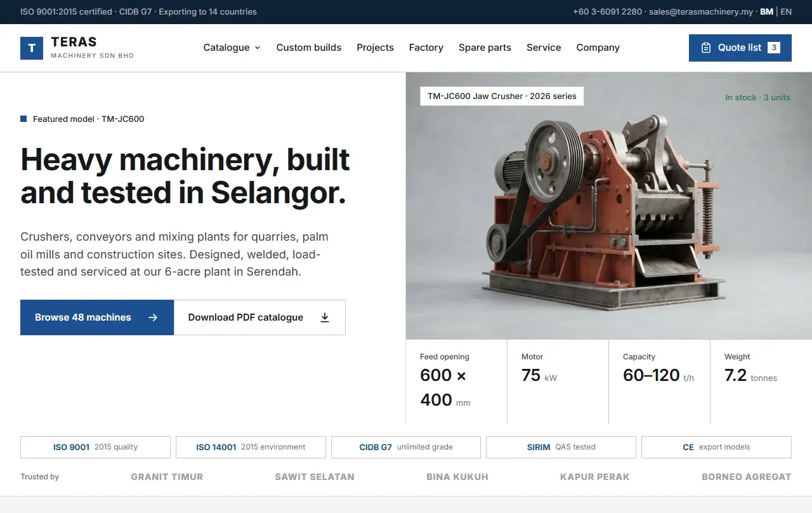Viewport: 812px width, 513px height.
Task: Click the TERAS square logo icon
Action: pyautogui.click(x=32, y=48)
